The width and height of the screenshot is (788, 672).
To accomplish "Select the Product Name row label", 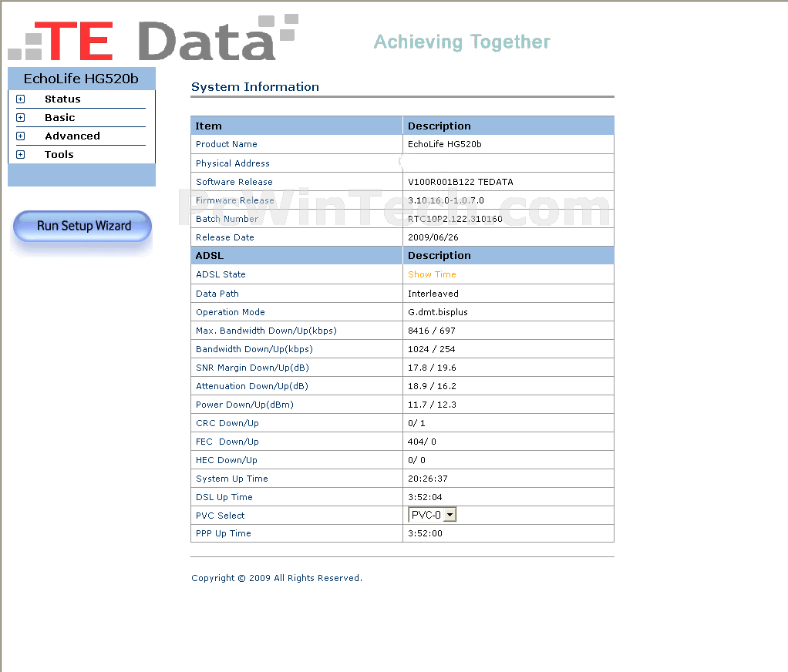I will pos(227,144).
